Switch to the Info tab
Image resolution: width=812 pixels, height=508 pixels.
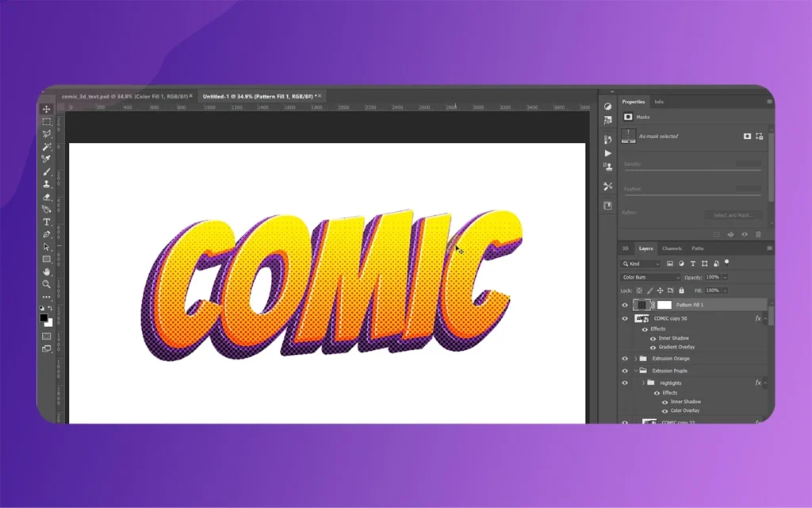point(659,102)
